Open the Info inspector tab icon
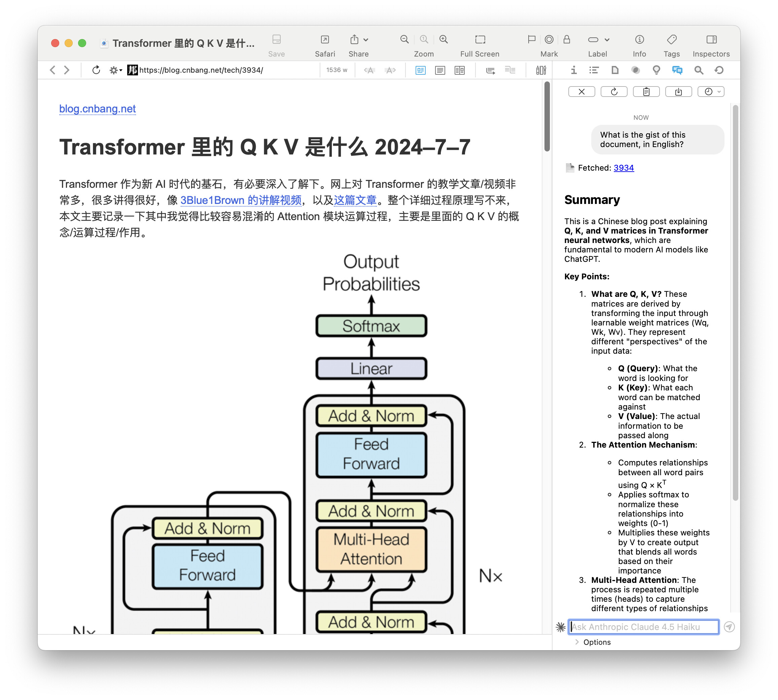The width and height of the screenshot is (778, 700). [573, 70]
